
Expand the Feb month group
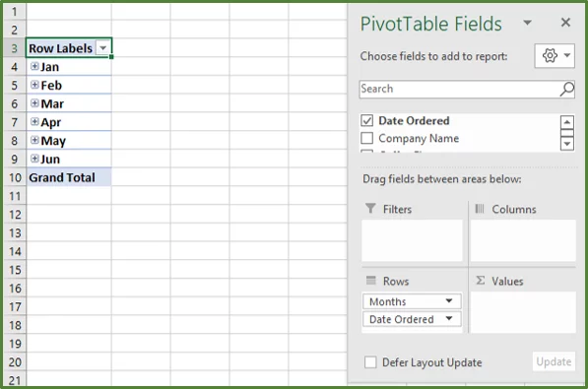[x=34, y=85]
